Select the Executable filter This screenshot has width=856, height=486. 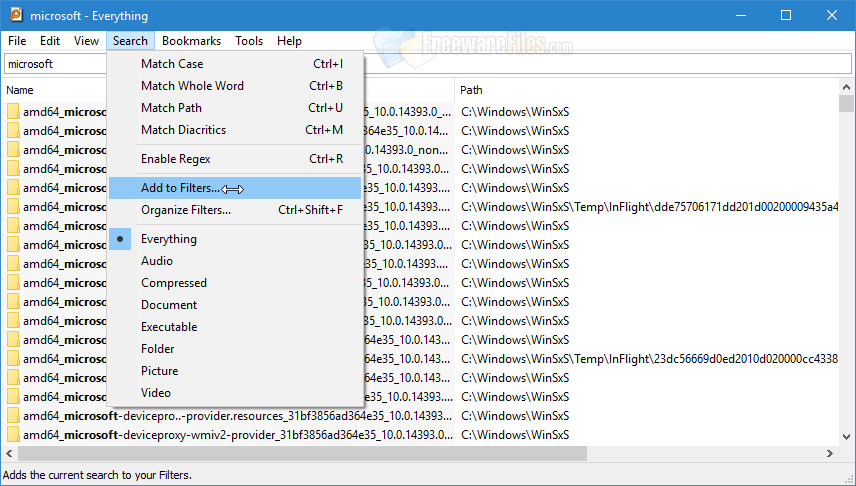[x=235, y=327]
